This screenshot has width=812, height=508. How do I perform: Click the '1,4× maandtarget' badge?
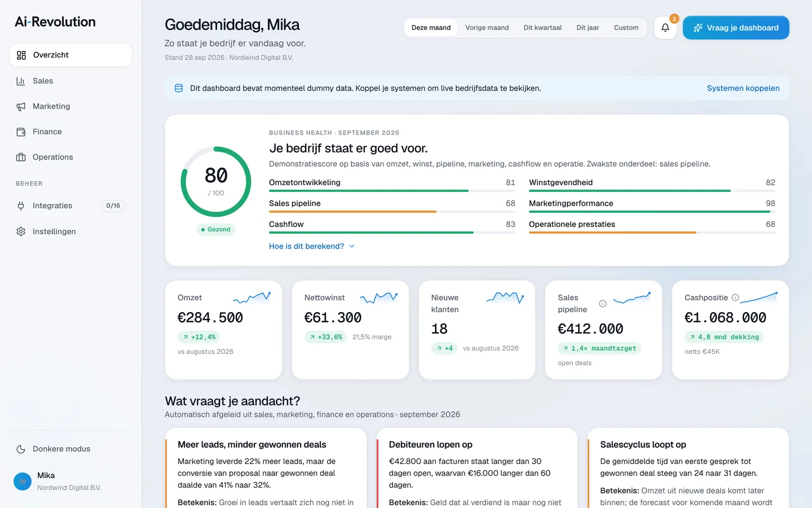[x=599, y=348]
